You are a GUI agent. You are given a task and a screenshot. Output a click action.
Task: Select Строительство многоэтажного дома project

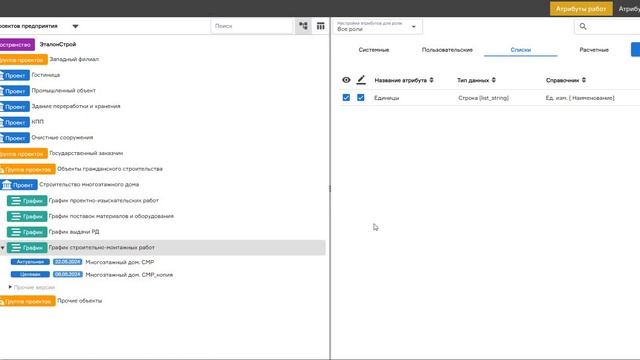(x=89, y=184)
